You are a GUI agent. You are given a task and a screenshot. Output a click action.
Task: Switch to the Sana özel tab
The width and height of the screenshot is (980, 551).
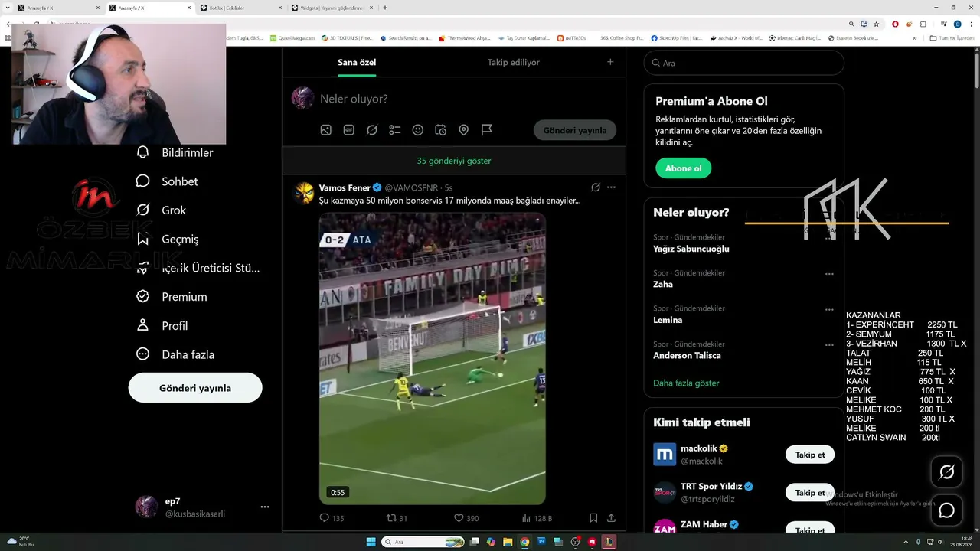coord(357,63)
